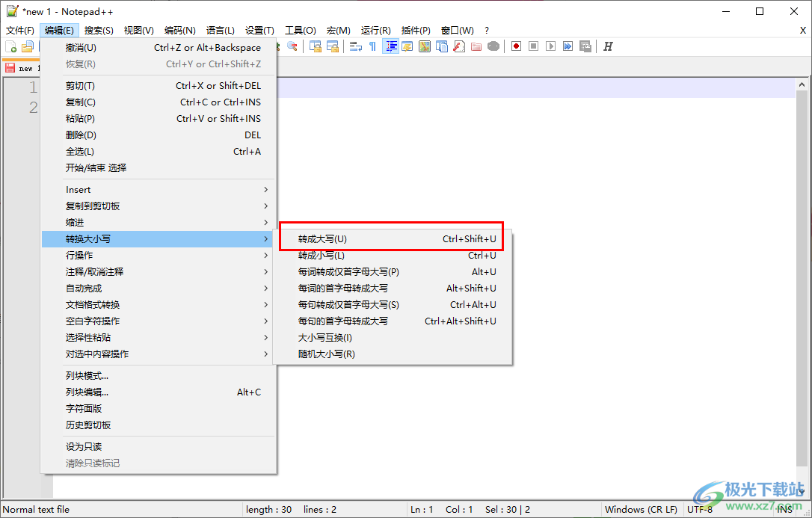This screenshot has width=812, height=518.
Task: Click the H toolbar icon on the right
Action: coord(607,46)
